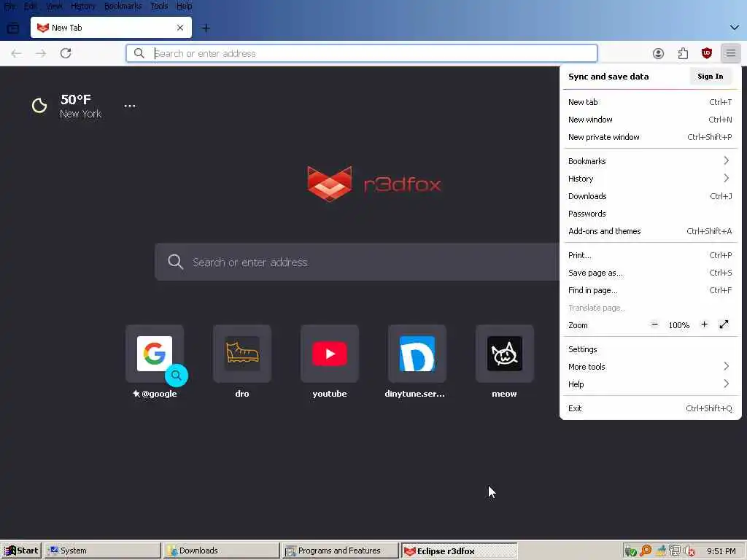Click Sign In in the menu
The image size is (747, 560).
click(x=710, y=76)
